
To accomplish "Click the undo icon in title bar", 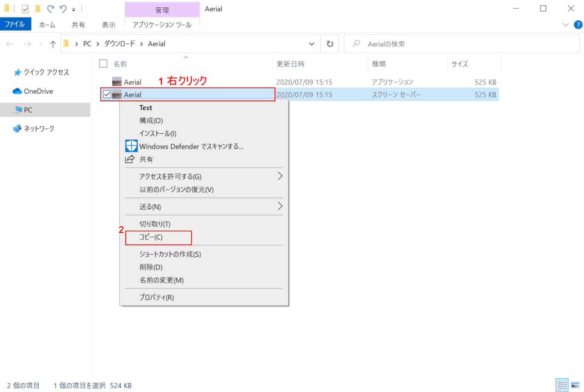I will (x=63, y=9).
